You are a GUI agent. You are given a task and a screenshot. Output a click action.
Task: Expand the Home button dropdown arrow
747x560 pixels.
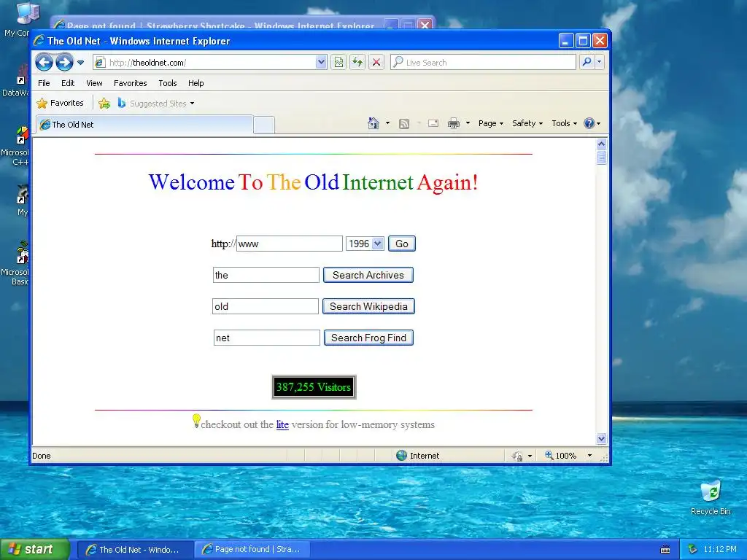pos(388,123)
